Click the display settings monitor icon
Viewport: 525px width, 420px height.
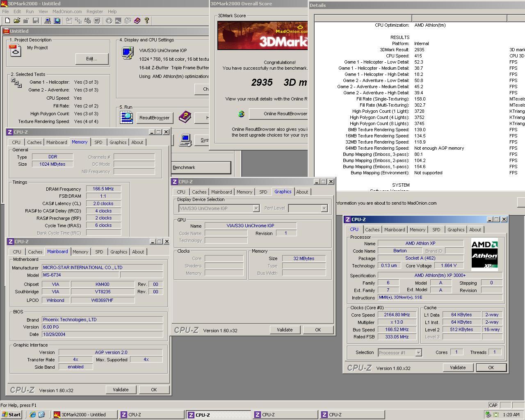128,53
